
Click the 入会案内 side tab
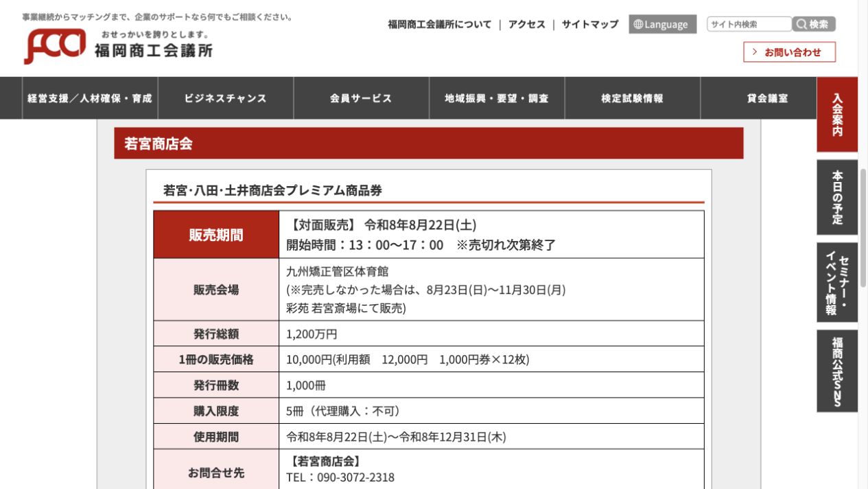(x=837, y=115)
